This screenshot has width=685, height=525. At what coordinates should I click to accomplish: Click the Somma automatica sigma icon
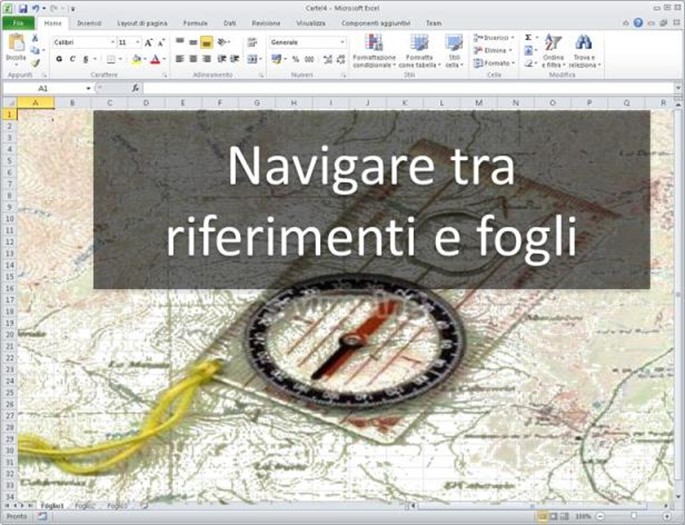(x=528, y=37)
